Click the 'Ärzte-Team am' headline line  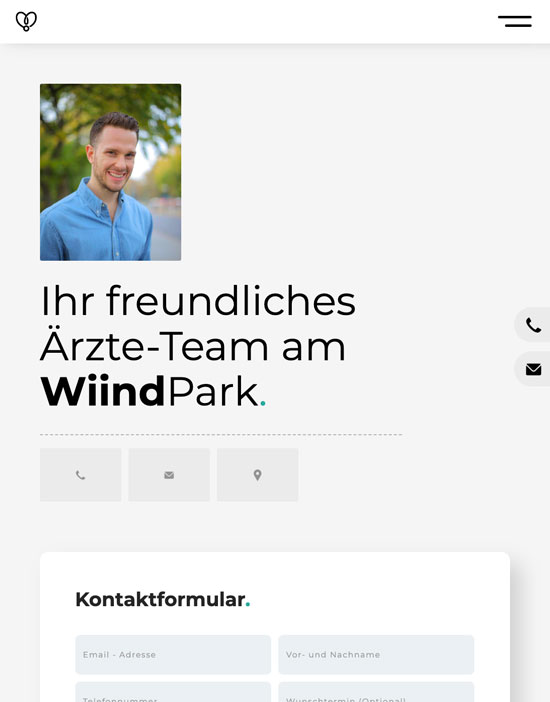click(193, 345)
